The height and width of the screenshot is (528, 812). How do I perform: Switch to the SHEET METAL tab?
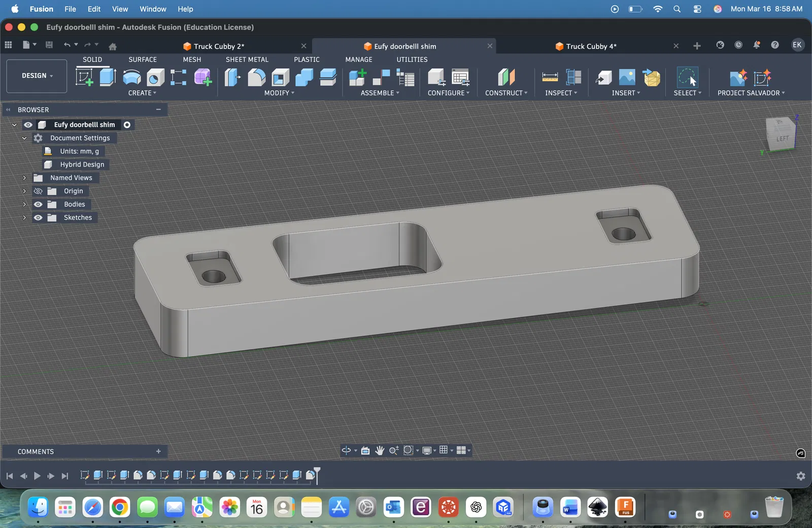click(247, 59)
